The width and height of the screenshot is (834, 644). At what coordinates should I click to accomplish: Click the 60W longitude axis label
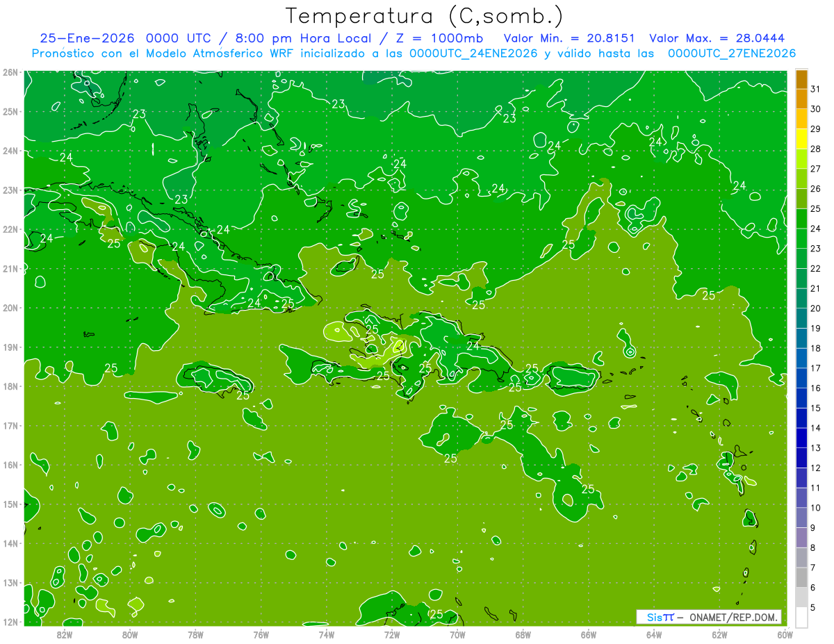785,634
